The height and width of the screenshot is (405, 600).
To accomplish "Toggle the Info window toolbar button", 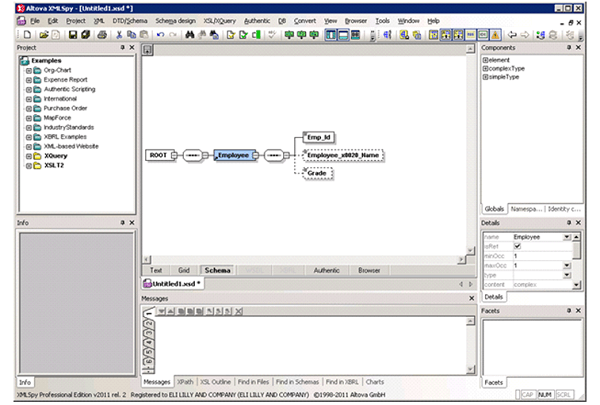I will [x=343, y=35].
